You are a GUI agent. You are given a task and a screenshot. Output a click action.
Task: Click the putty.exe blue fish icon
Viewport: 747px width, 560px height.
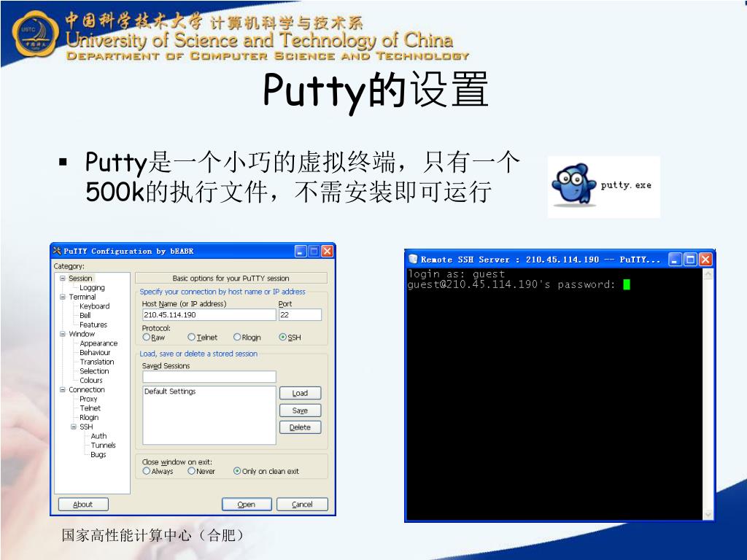pos(573,184)
